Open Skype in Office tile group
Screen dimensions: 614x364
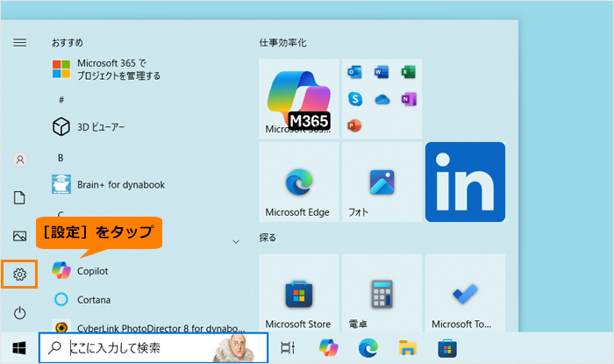pos(354,99)
